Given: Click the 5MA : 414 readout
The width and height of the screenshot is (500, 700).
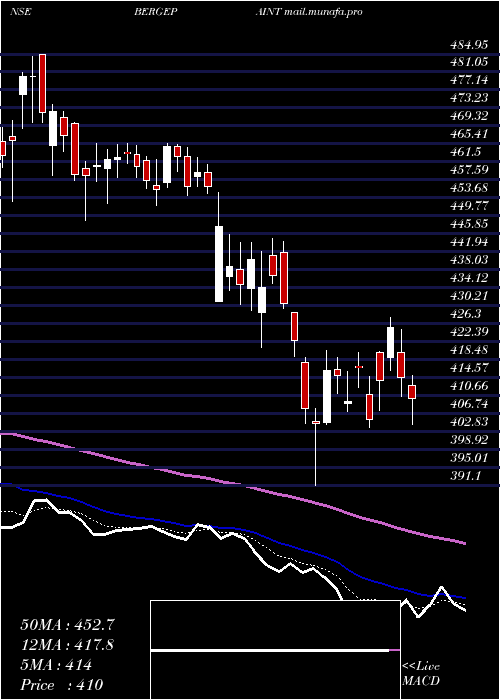Looking at the screenshot, I should (x=56, y=665).
